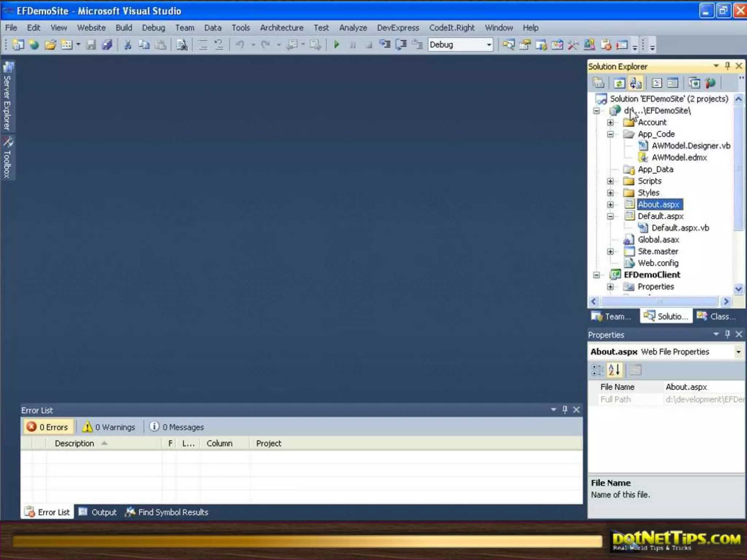Collapse the EFDemoClient project node
747x560 pixels.
coord(596,275)
